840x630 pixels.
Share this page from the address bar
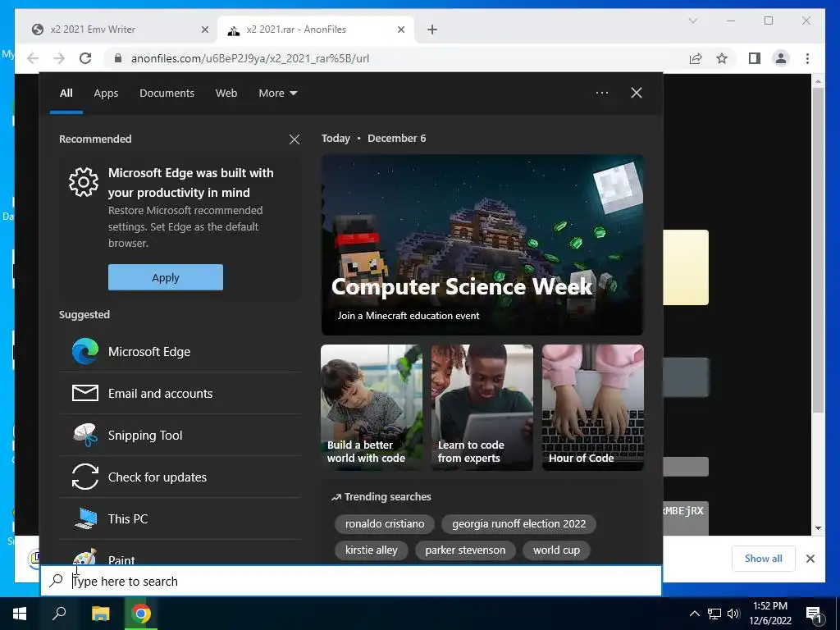(696, 58)
